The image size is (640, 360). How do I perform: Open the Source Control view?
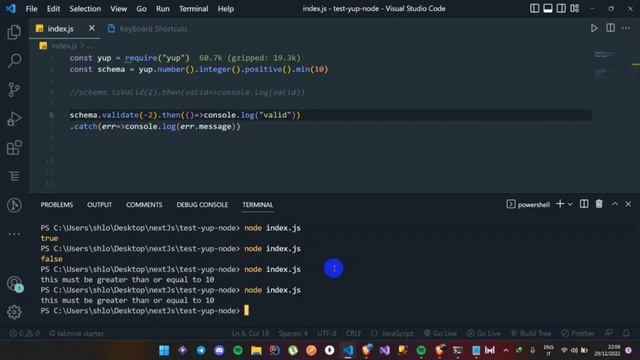14,89
